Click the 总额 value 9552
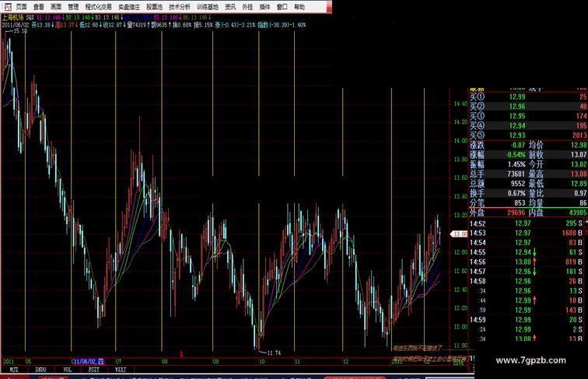Image resolution: width=588 pixels, height=379 pixels. (518, 184)
